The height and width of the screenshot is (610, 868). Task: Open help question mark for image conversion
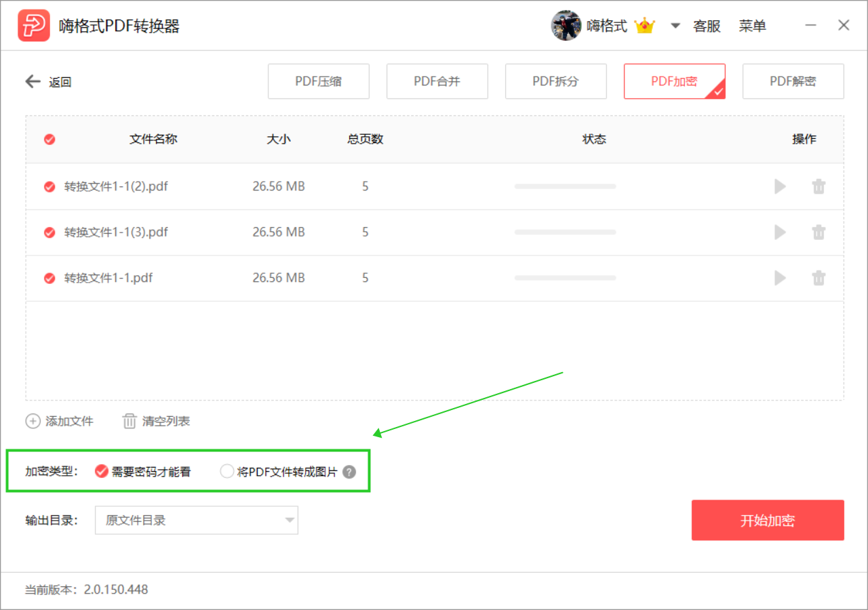[349, 472]
